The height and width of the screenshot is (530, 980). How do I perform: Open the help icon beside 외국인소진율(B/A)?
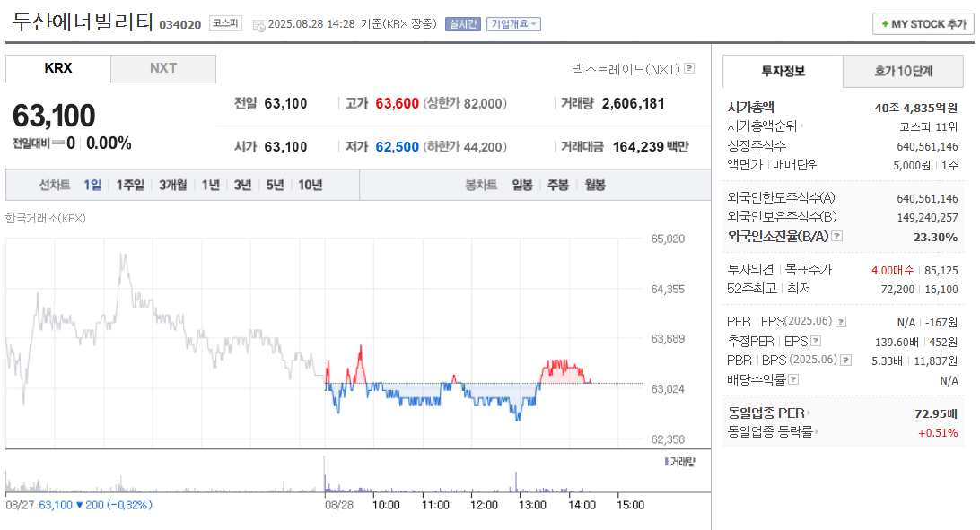point(837,236)
